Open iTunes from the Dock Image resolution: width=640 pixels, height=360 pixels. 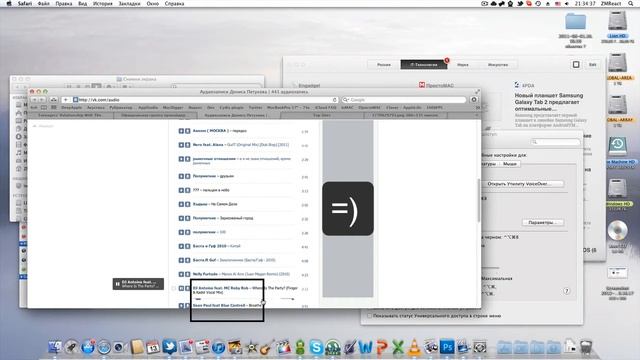tap(218, 347)
